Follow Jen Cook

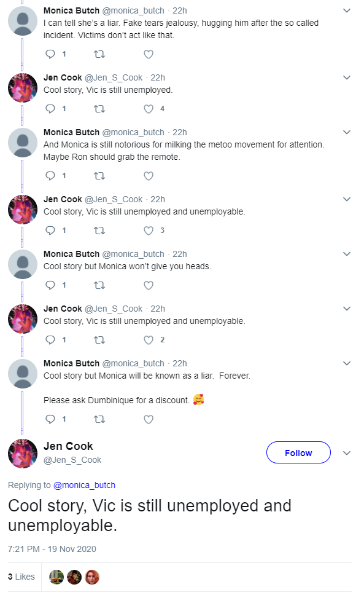298,452
